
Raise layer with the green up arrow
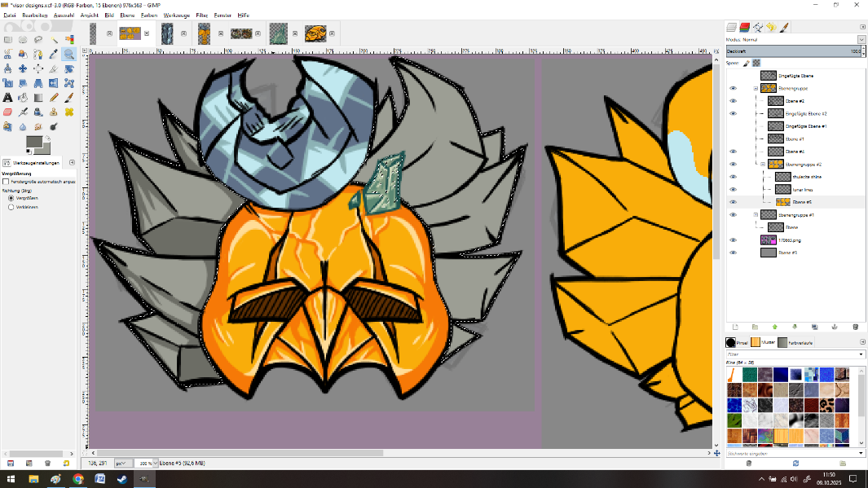point(774,327)
